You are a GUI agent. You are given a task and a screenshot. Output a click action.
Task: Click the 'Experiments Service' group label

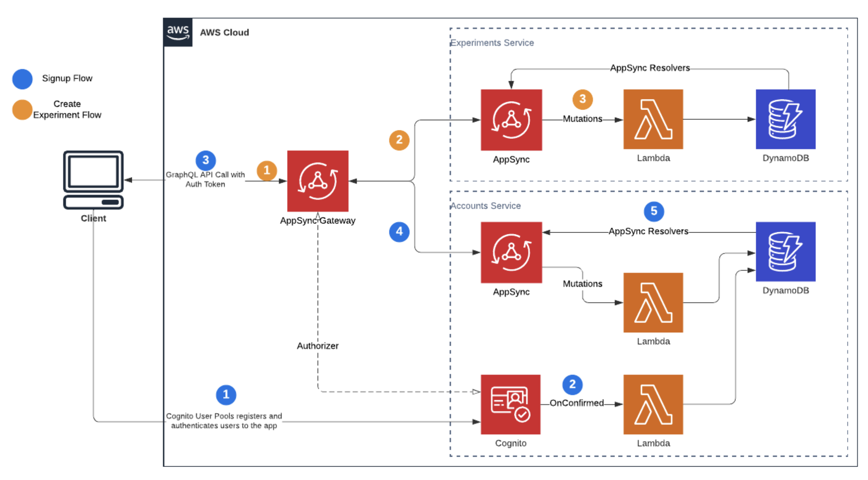[x=492, y=43]
